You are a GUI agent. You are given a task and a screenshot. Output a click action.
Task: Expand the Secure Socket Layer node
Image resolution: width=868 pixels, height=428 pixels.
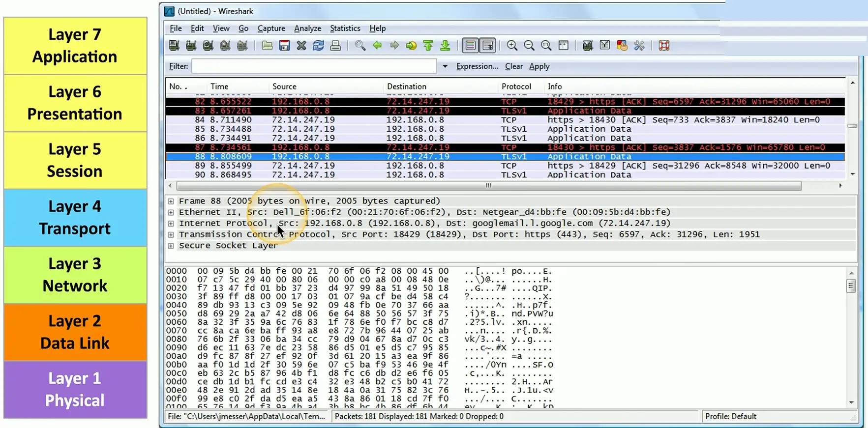pos(171,246)
